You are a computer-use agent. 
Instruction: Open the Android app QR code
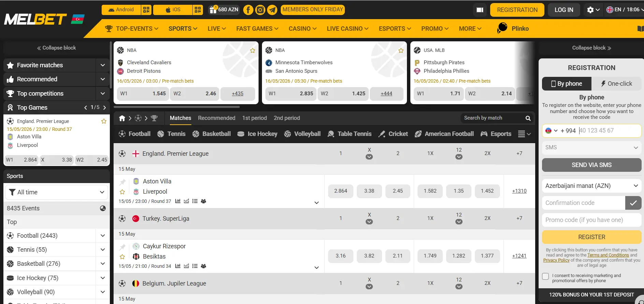tap(146, 10)
